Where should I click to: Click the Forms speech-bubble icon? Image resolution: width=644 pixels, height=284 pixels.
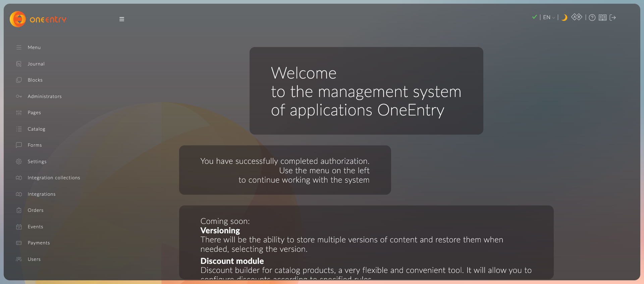tap(19, 145)
